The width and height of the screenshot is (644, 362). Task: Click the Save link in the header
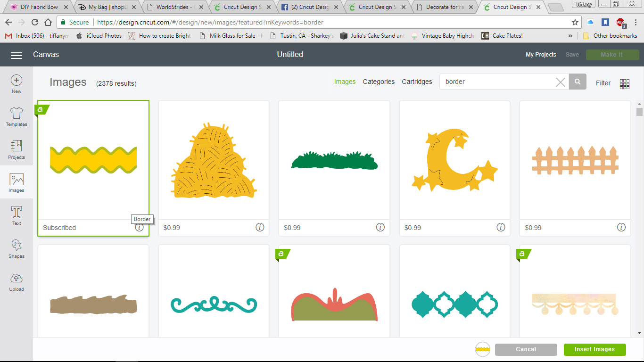click(x=572, y=55)
